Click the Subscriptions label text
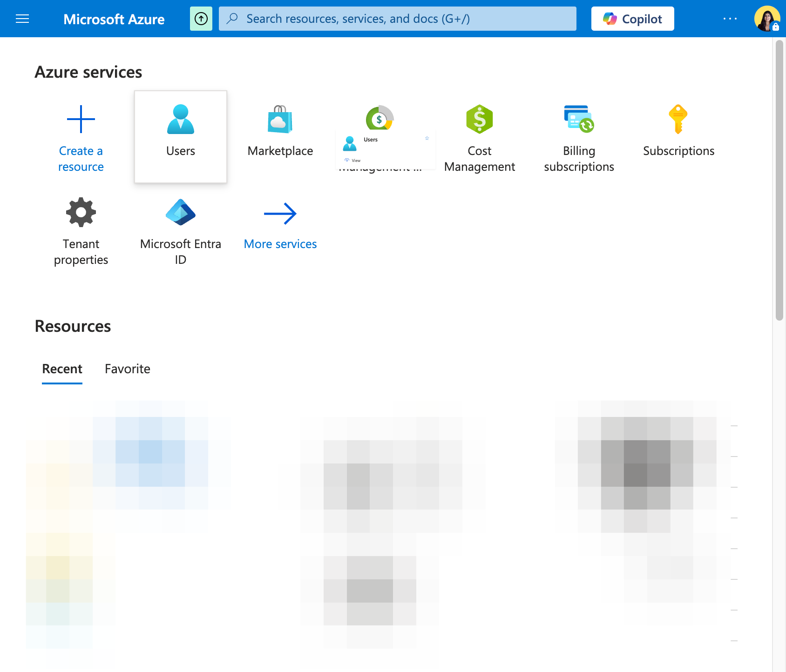The image size is (786, 672). tap(678, 151)
